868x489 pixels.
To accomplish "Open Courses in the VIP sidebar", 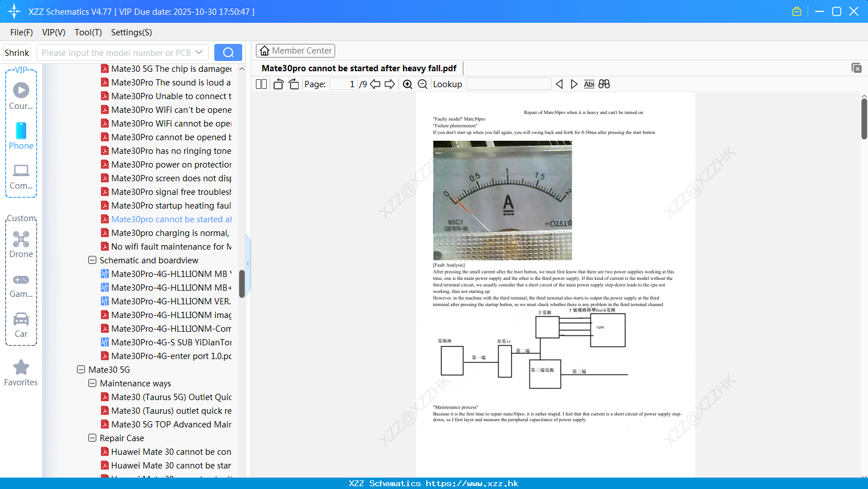I will click(x=21, y=96).
